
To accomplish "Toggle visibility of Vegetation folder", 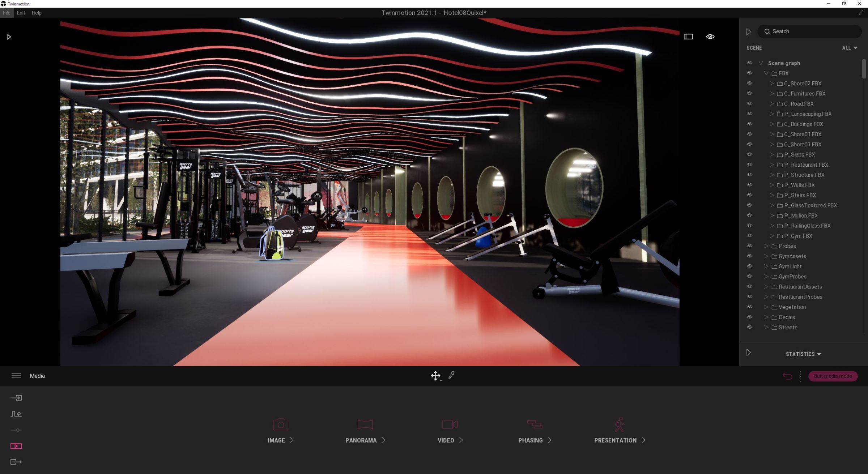I will [x=750, y=307].
